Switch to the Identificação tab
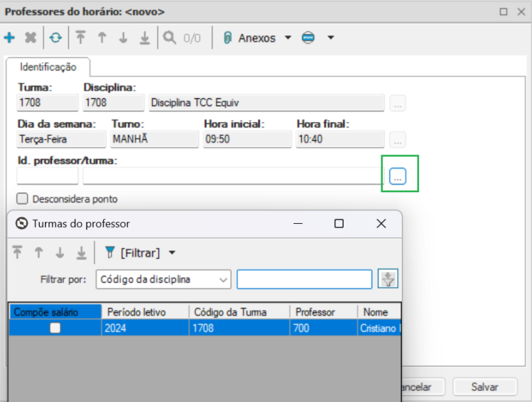Screen dimensions: 532x402 (48, 67)
